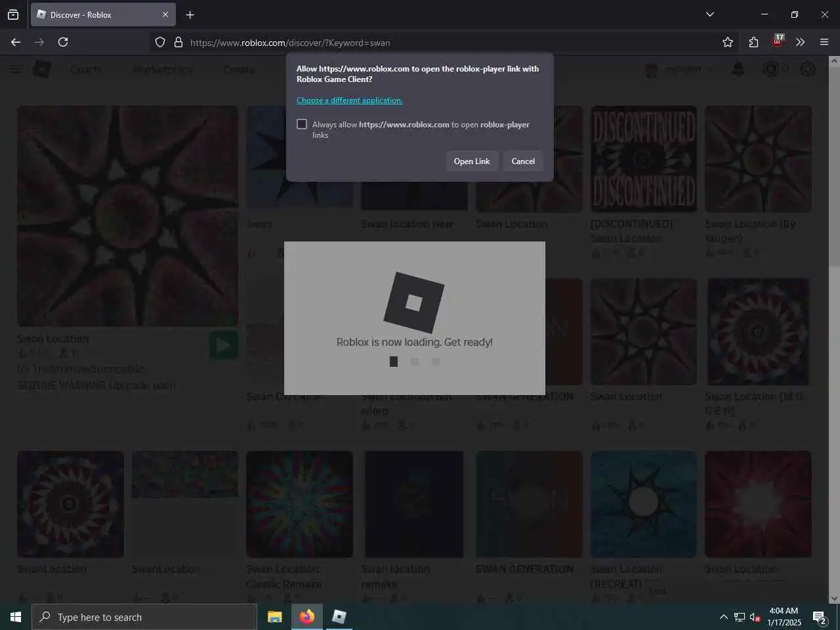The height and width of the screenshot is (630, 840).
Task: Open the uBlock extension icon with badge 17
Action: pos(778,41)
